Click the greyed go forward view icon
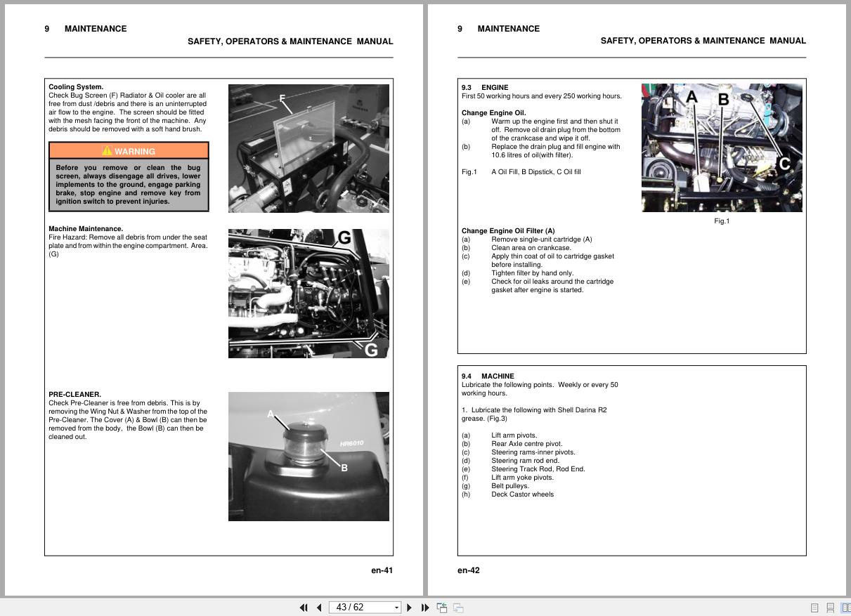 (x=458, y=608)
